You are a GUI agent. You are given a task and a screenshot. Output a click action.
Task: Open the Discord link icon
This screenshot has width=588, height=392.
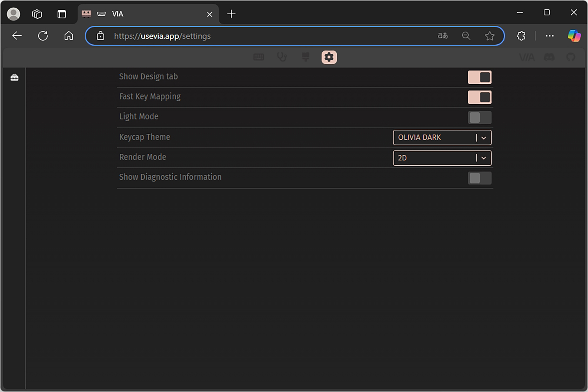549,57
